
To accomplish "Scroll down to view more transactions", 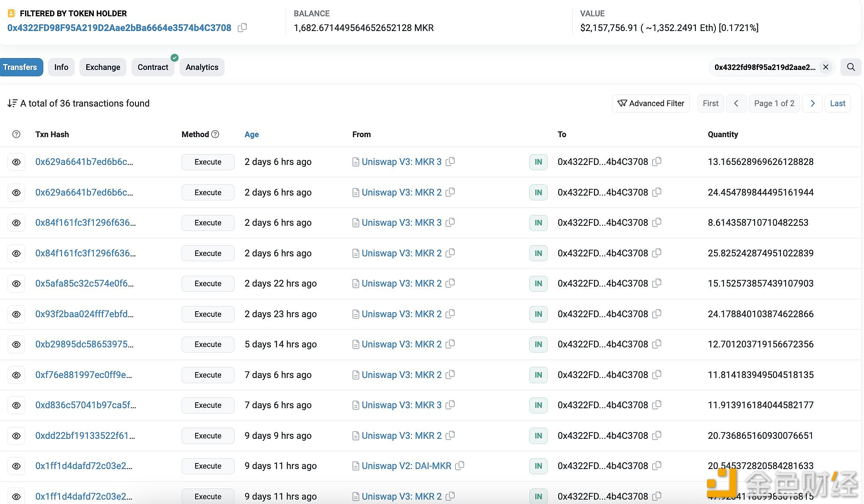I will (812, 103).
